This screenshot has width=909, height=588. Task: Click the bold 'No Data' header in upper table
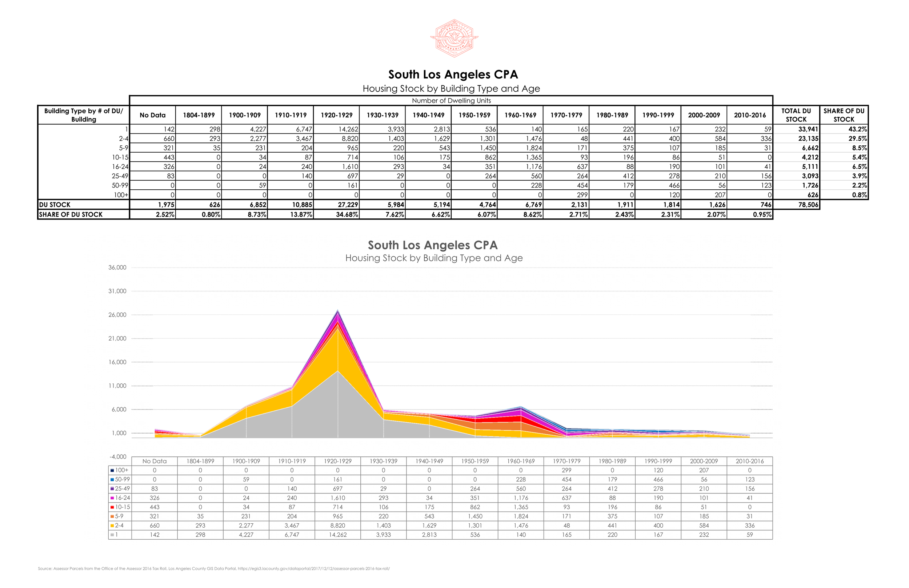tap(153, 115)
